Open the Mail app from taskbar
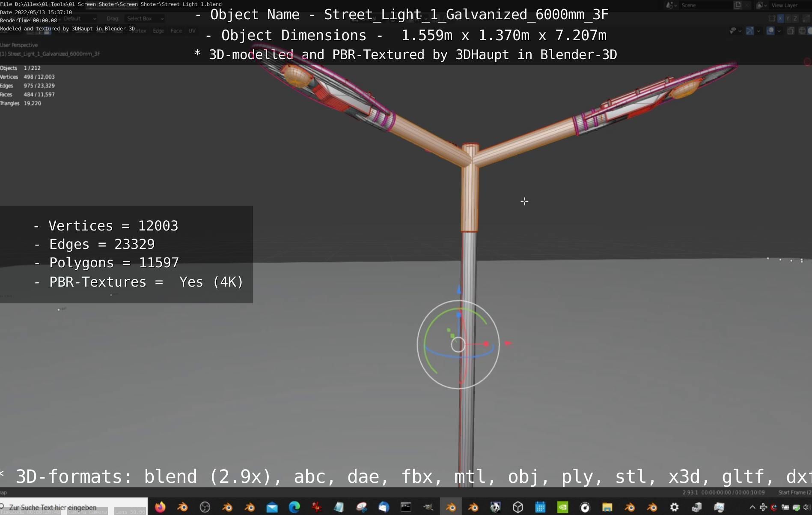 pyautogui.click(x=272, y=507)
